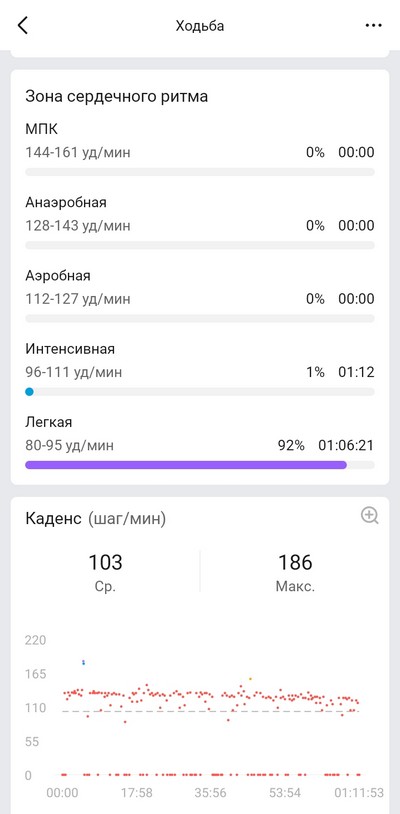Tap the purple Легкая zone progress bar
The image size is (400, 814).
point(186,465)
